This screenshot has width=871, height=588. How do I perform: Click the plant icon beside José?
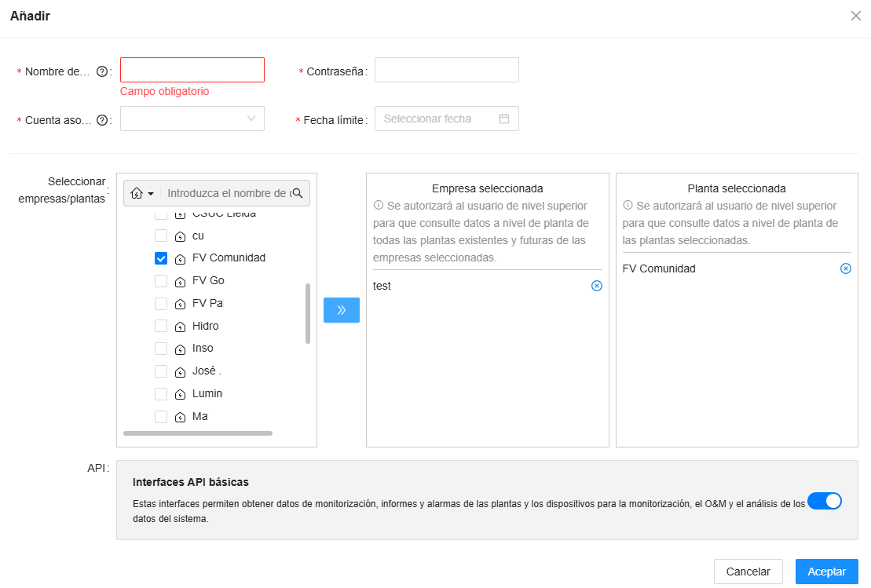coord(180,372)
